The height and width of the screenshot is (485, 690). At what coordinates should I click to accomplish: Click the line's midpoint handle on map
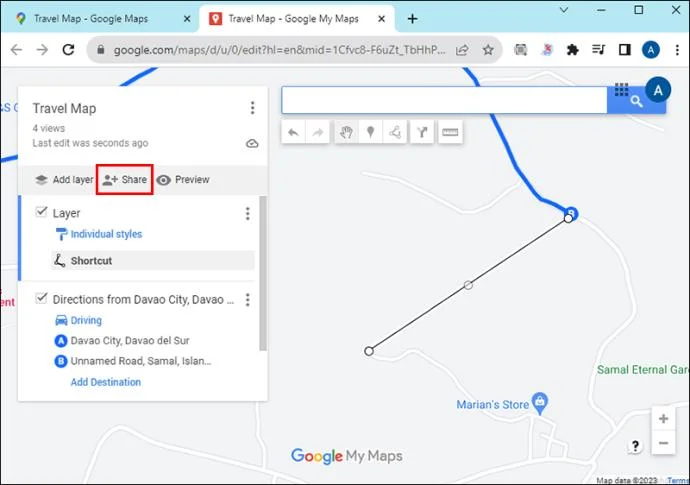pos(468,285)
